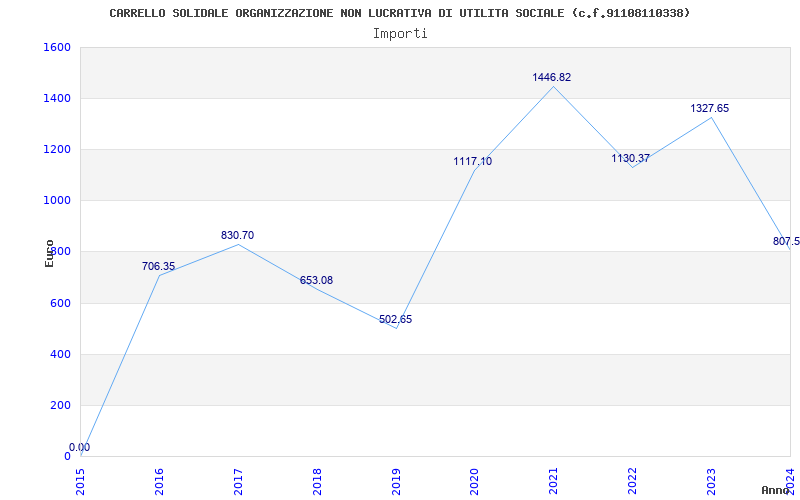Click the 653.08 data label
The height and width of the screenshot is (500, 800).
point(316,280)
